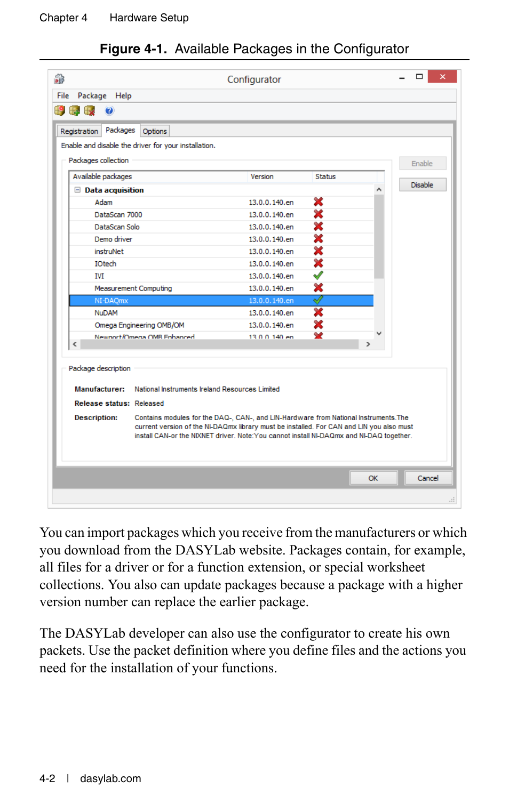Click the red X status icon for Adam
The image size is (509, 812).
[319, 202]
